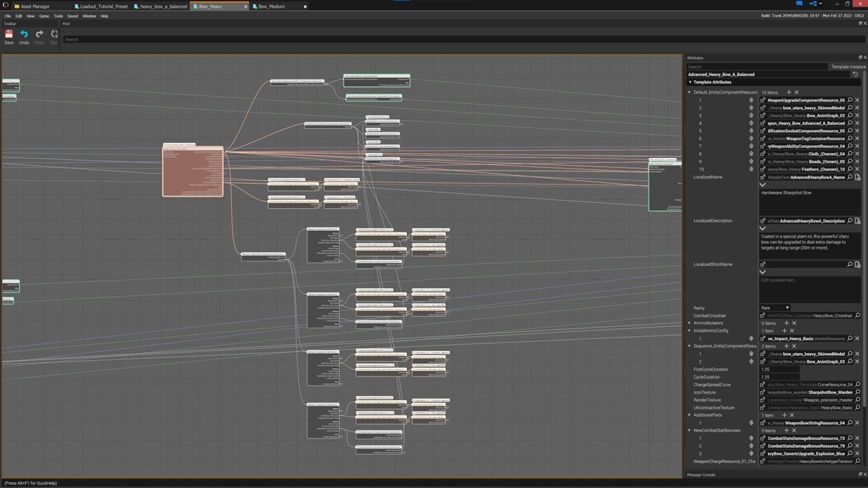Remove the bow_utaru_heavy_SkinnedModel entry in row 2
This screenshot has height=488, width=868.
(x=857, y=108)
